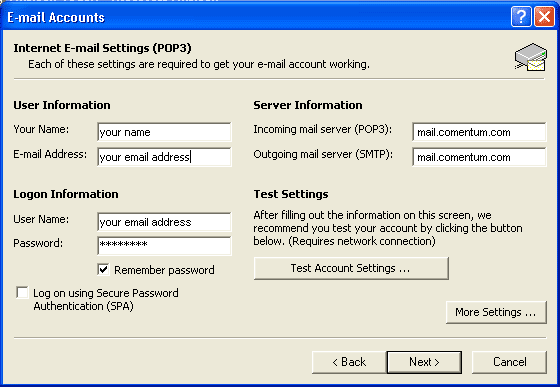Enable Secure Password Authentication (SPA) checkbox
This screenshot has width=560, height=387.
coord(22,293)
